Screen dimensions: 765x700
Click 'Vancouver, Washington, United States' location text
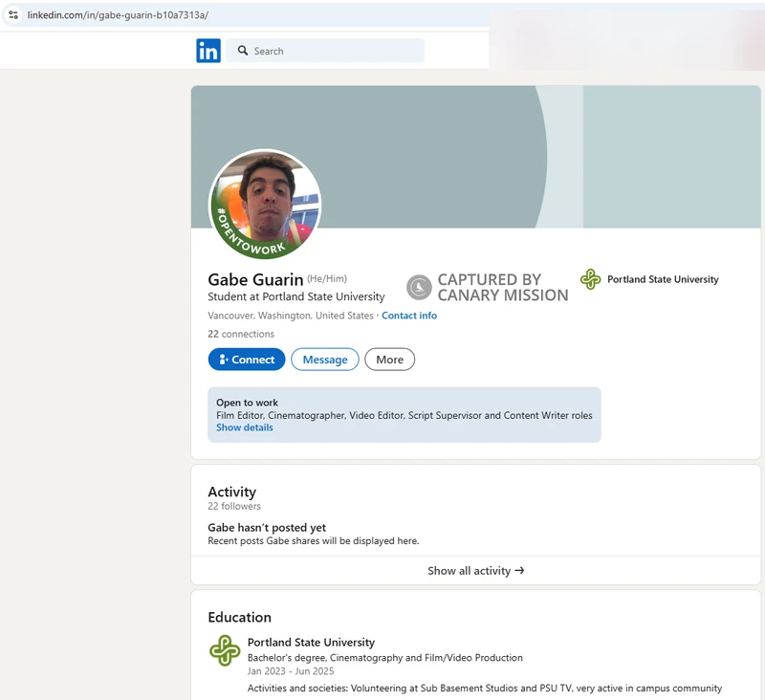coord(291,316)
